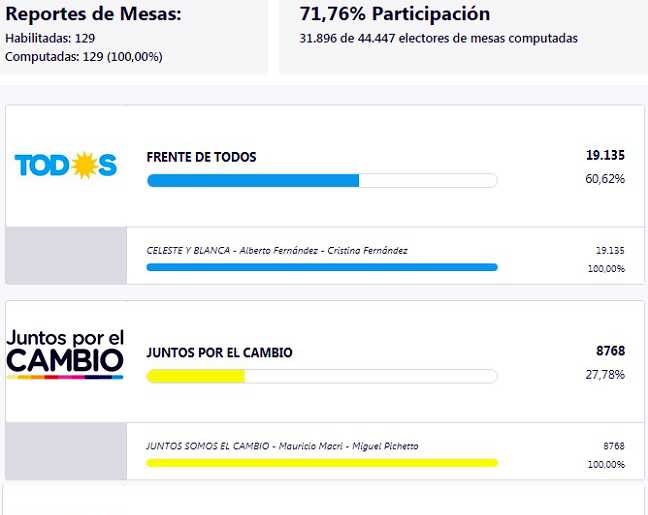Screen dimensions: 648x515
Task: Click the TODOS party logo
Action: pyautogui.click(x=66, y=165)
